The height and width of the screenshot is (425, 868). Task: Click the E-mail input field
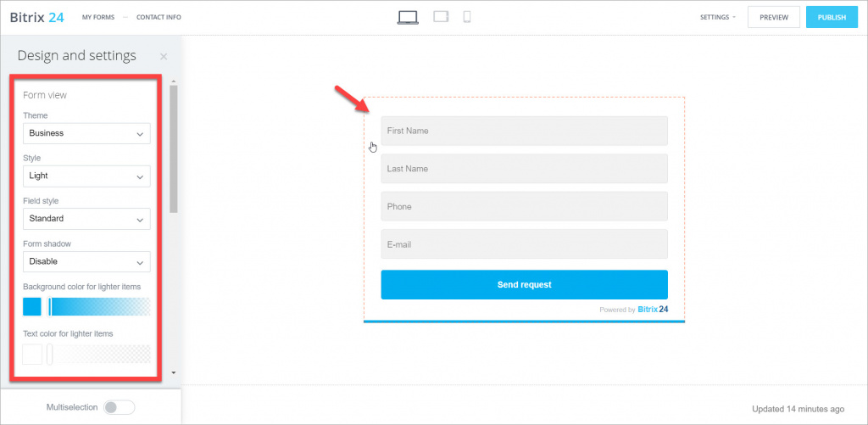[x=524, y=243]
